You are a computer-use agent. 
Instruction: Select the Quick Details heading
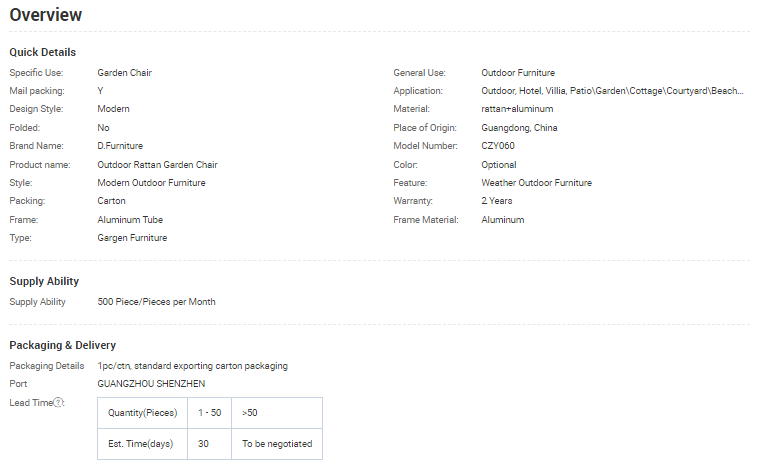click(x=42, y=52)
